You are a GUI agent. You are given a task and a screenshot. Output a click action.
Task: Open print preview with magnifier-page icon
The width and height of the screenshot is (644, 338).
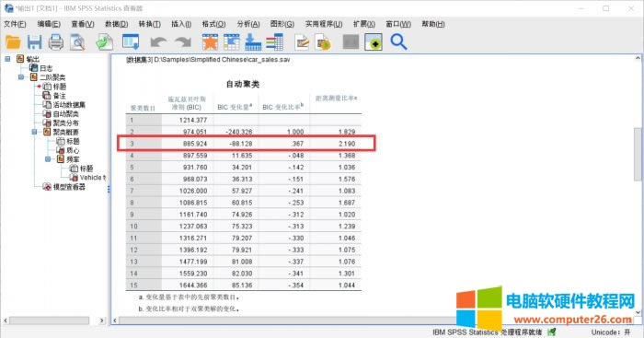(77, 42)
